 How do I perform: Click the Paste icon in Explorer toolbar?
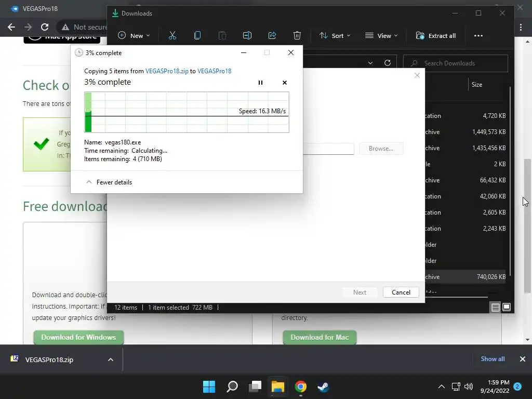coord(222,36)
